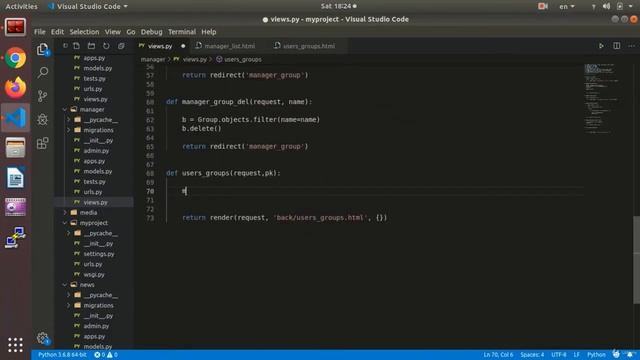Open the Files manager from the dock
The image size is (640, 360).
click(16, 147)
